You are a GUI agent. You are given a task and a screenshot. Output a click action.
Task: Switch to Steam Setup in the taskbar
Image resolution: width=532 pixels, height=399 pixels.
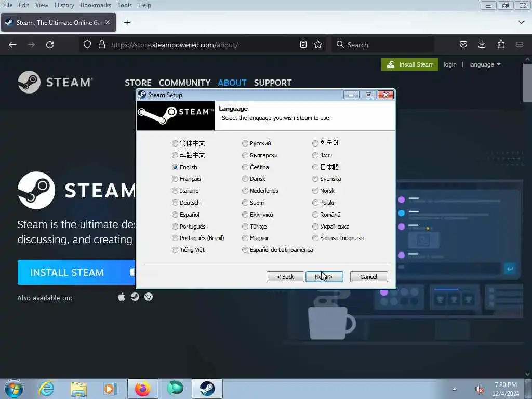coord(207,389)
